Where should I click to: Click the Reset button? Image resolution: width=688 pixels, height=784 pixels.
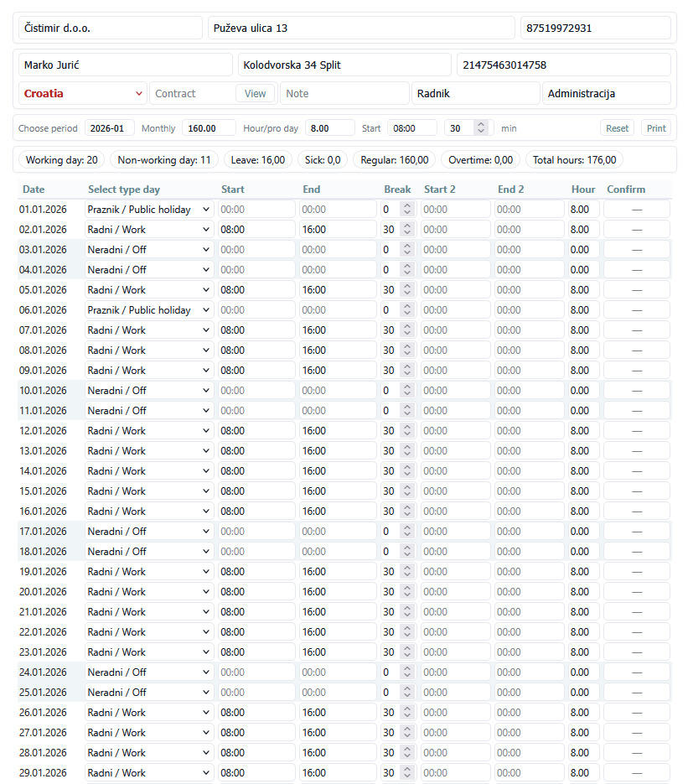coord(617,128)
